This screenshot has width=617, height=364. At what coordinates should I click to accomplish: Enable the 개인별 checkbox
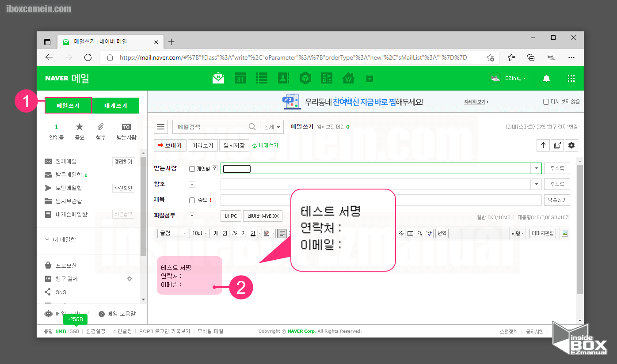tap(192, 168)
